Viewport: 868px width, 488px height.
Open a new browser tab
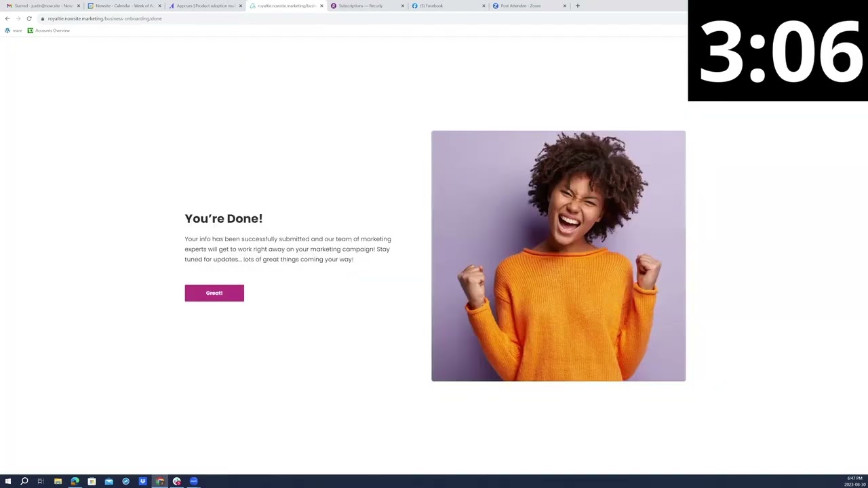pos(577,5)
